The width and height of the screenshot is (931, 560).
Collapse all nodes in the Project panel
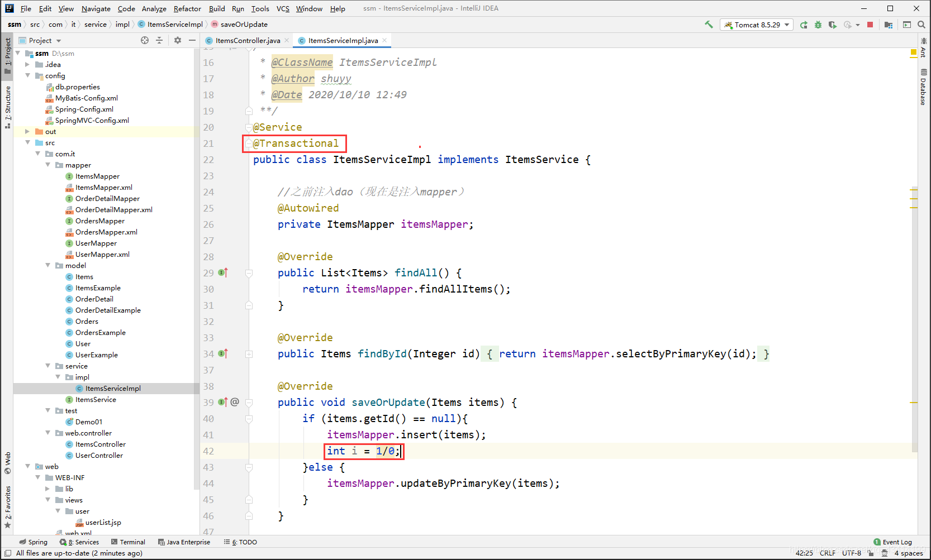[x=159, y=40]
